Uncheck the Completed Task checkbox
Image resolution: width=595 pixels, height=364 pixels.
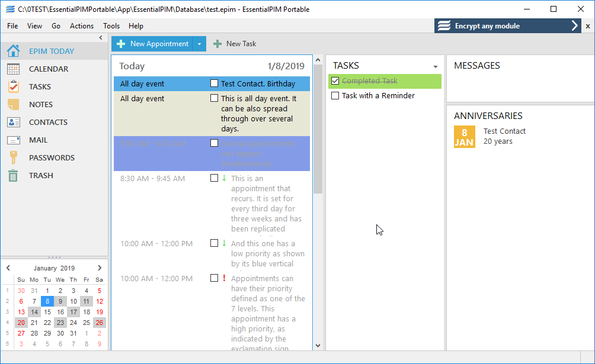coord(335,80)
